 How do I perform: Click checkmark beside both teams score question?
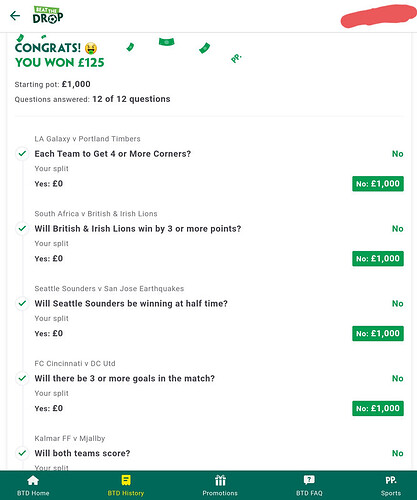[x=22, y=453]
